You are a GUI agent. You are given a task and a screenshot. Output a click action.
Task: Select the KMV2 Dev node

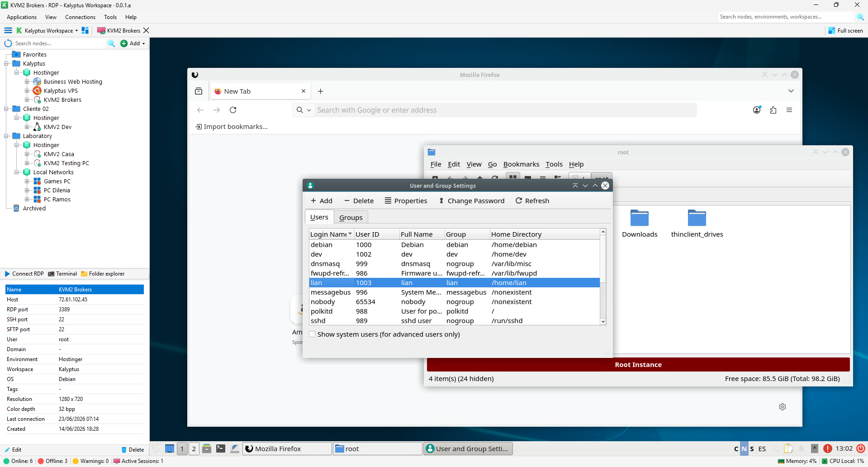(x=57, y=127)
